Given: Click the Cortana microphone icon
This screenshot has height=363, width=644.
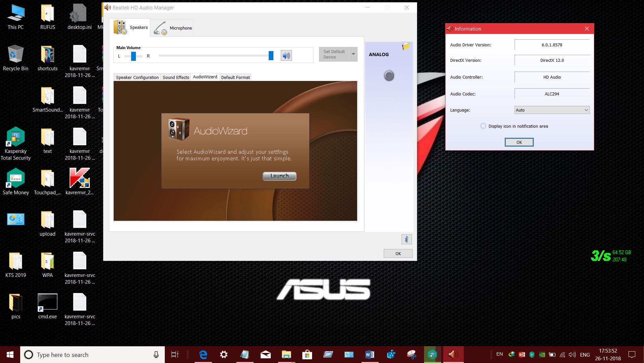Looking at the screenshot, I should (156, 355).
